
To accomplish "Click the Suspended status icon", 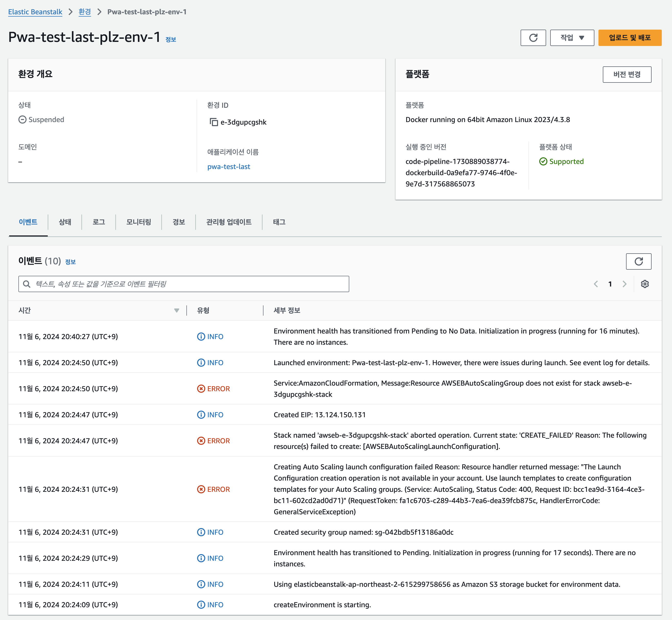I will coord(22,120).
